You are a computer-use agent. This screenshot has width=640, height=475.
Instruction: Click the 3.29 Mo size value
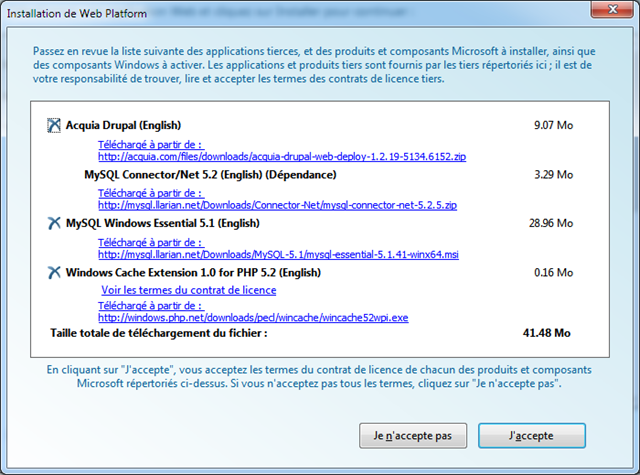[553, 175]
